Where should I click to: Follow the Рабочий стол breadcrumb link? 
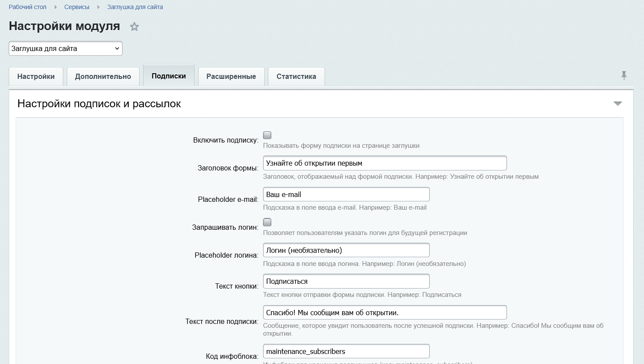(27, 7)
